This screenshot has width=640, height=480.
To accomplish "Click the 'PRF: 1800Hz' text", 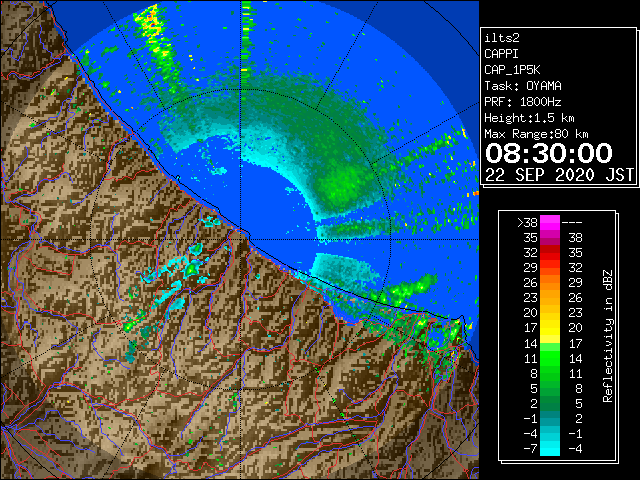I will coord(523,102).
